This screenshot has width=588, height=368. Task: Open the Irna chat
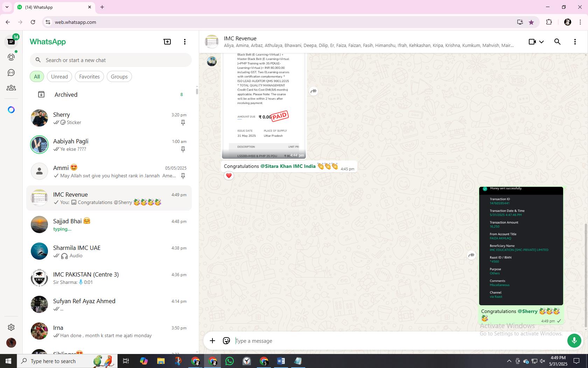[109, 331]
